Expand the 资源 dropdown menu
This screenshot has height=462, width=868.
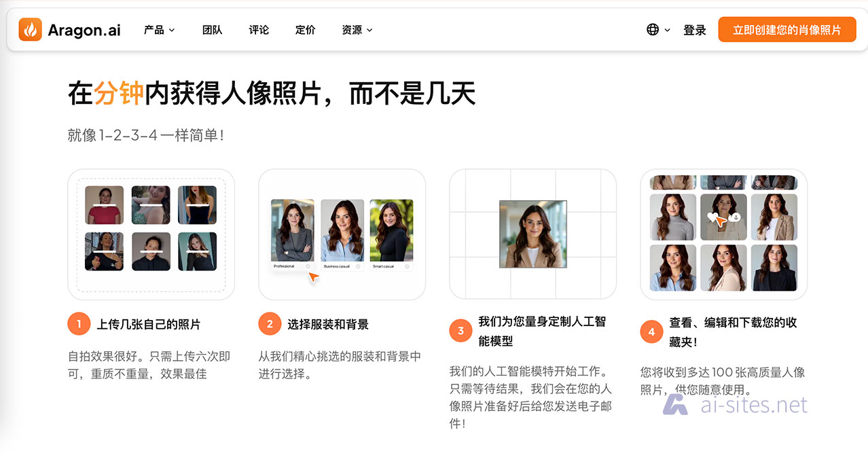click(357, 30)
